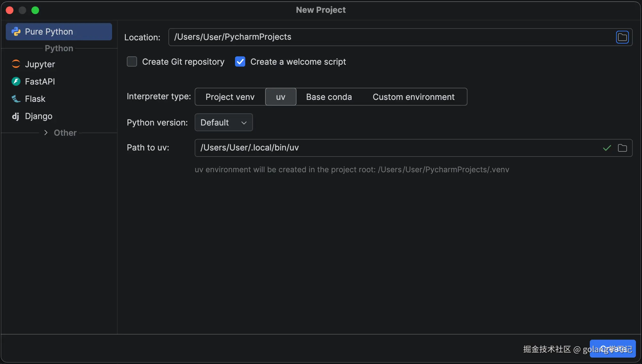Choose Base conda interpreter type
The height and width of the screenshot is (364, 642).
click(329, 97)
